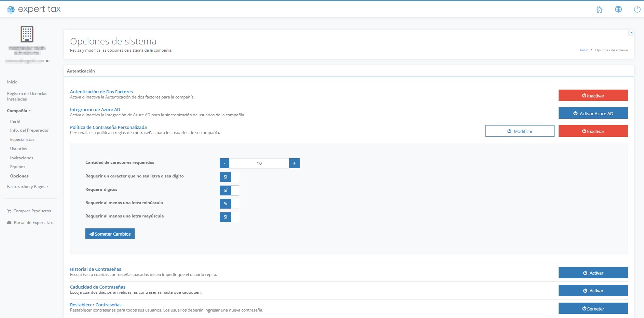Click the Inicio breadcrumb link
This screenshot has height=318, width=644.
coord(584,50)
